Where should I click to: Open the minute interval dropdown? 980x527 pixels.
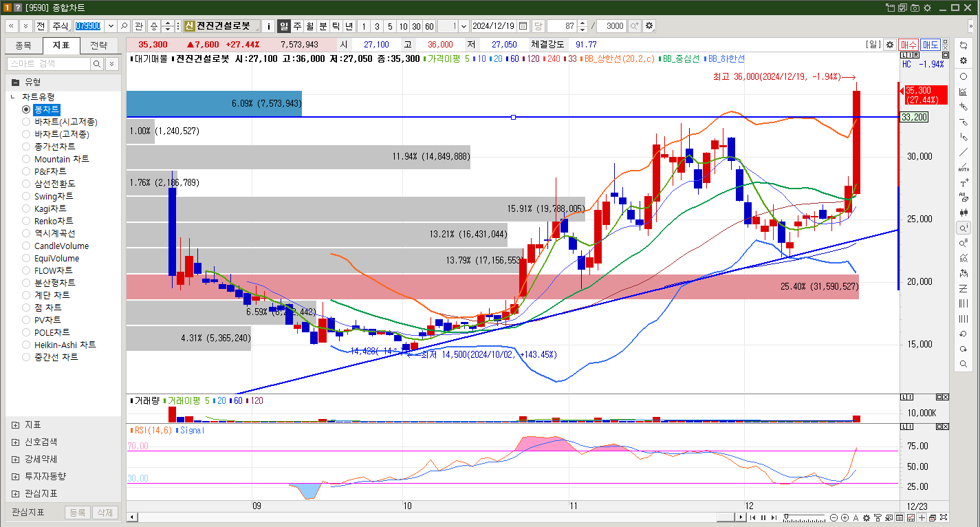464,26
